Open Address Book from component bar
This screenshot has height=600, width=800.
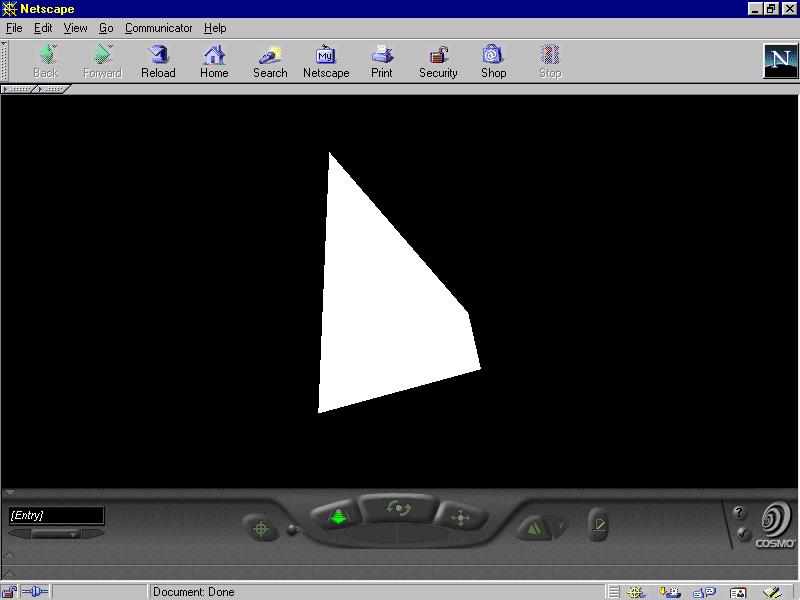coord(738,592)
